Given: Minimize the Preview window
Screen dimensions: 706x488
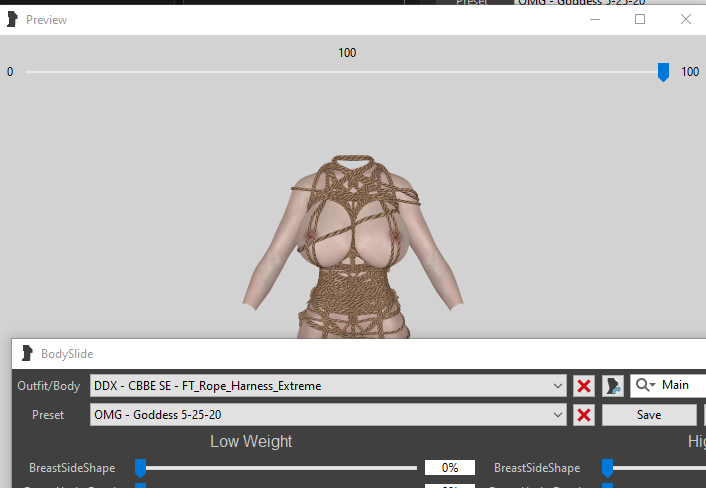Looking at the screenshot, I should 595,19.
